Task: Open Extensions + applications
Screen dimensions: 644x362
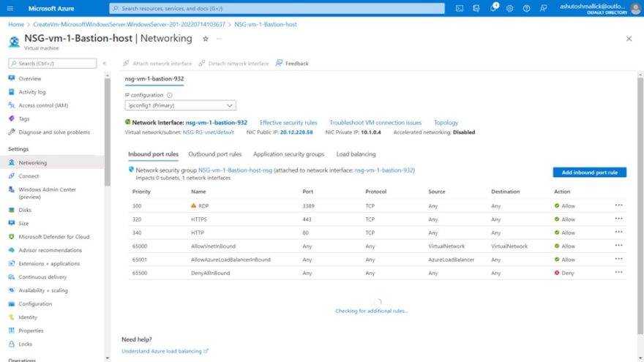Action: [49, 263]
